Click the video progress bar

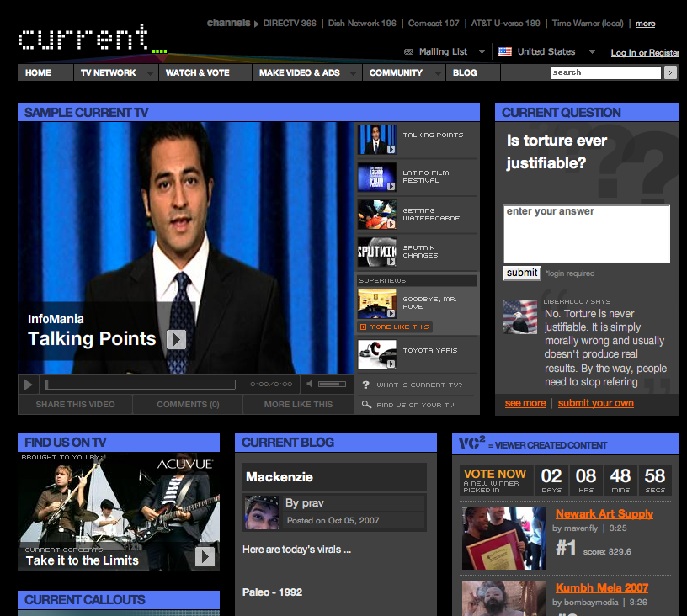click(141, 385)
